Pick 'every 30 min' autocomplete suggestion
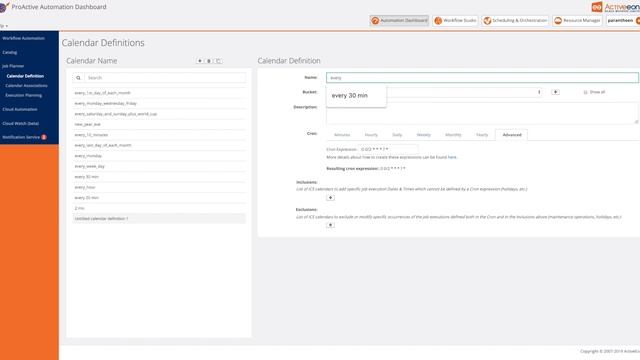This screenshot has height=360, width=640. point(350,96)
